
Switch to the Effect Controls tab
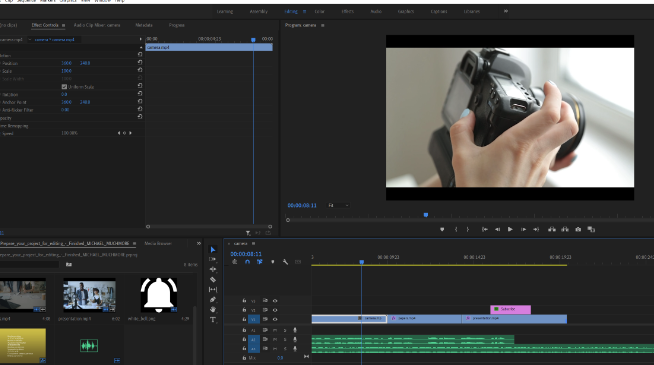[x=45, y=25]
